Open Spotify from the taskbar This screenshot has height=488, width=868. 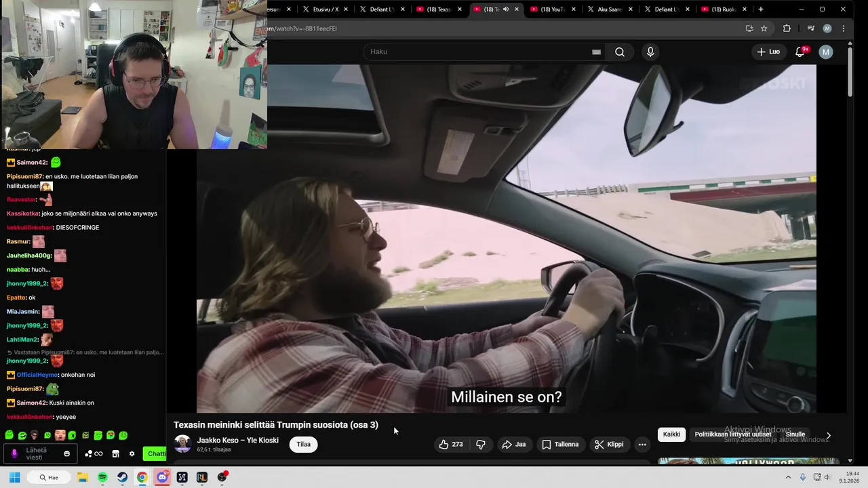click(x=102, y=477)
